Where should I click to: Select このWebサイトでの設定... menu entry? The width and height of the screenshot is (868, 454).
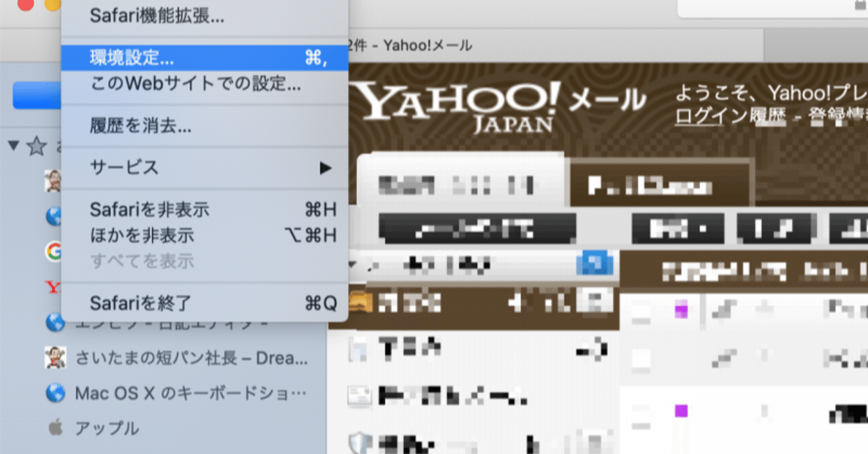point(204,85)
